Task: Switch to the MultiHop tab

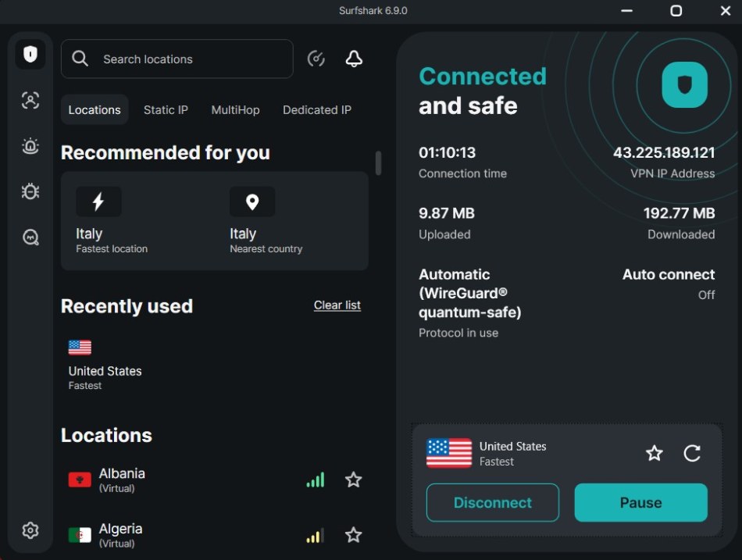Action: [x=235, y=110]
